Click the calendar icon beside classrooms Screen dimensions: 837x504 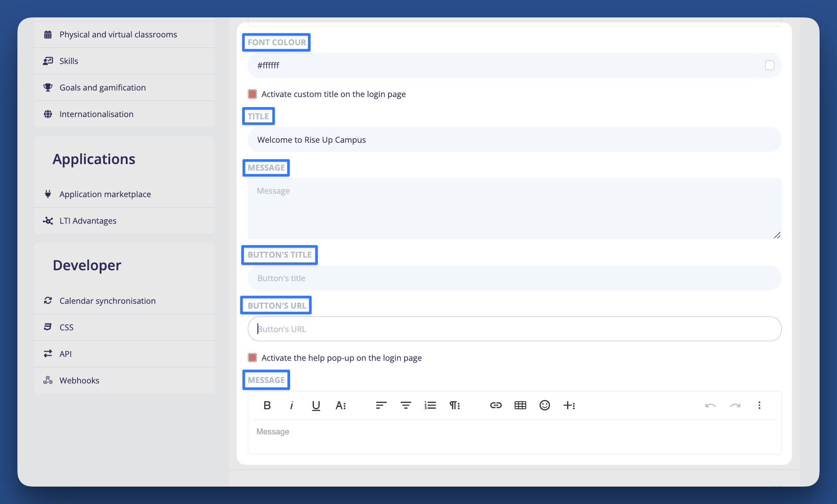[48, 34]
